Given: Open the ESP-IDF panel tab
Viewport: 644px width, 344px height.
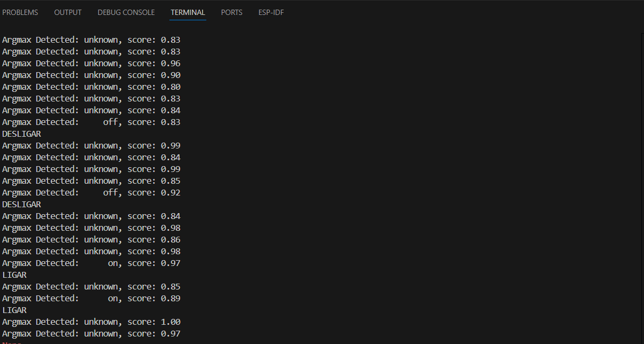Looking at the screenshot, I should click(271, 12).
